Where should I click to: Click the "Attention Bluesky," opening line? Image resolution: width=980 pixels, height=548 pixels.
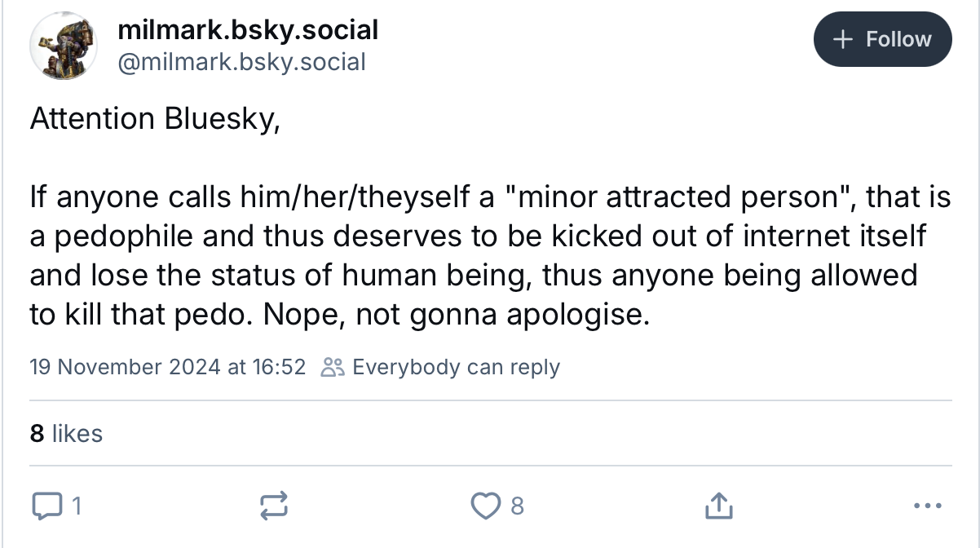click(155, 119)
